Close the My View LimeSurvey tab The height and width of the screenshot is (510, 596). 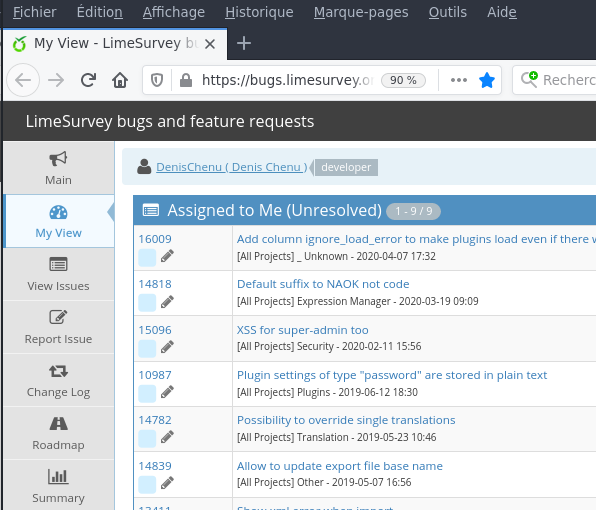[x=210, y=44]
